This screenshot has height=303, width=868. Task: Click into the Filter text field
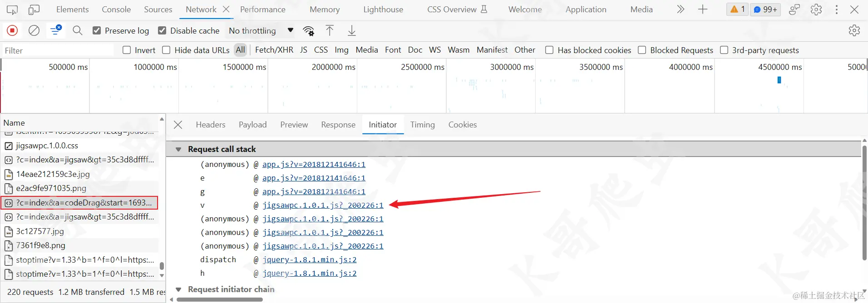pyautogui.click(x=58, y=50)
